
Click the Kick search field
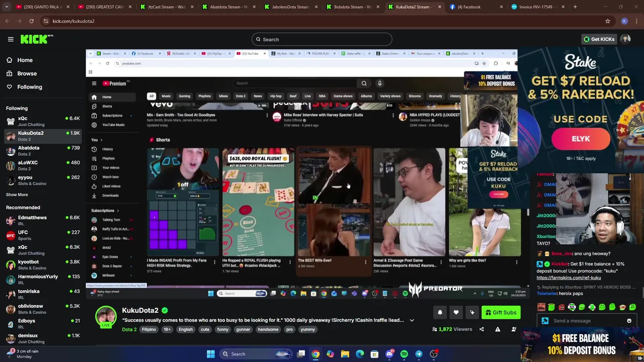(x=322, y=39)
